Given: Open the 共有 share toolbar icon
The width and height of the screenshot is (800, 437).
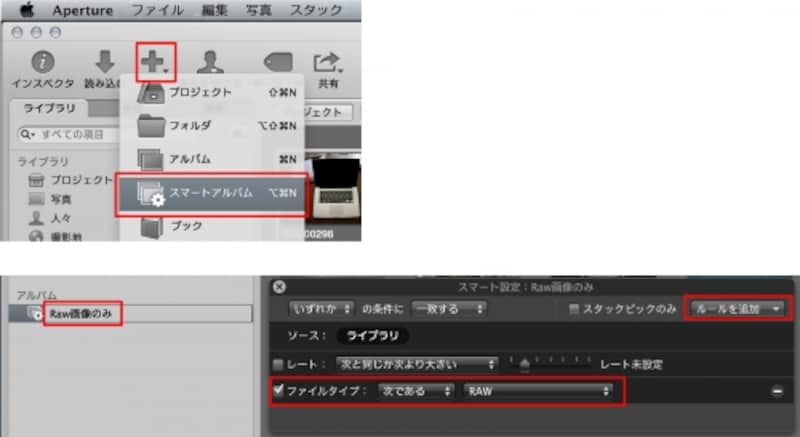Looking at the screenshot, I should click(x=328, y=63).
